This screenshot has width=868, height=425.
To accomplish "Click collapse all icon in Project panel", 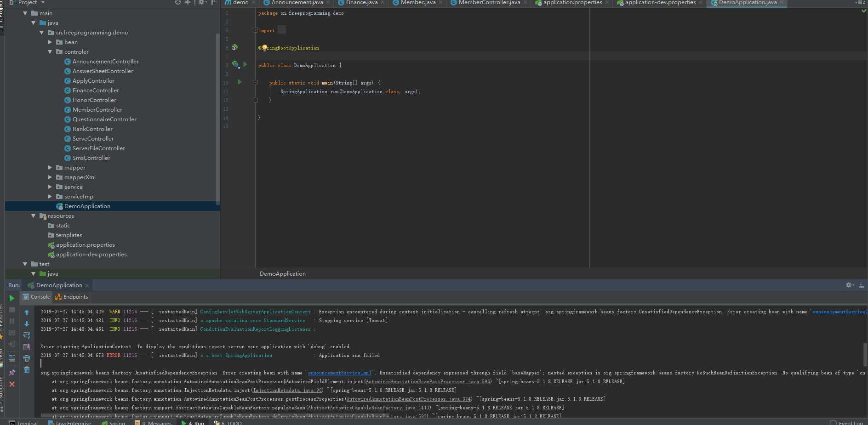I will pos(188,2).
